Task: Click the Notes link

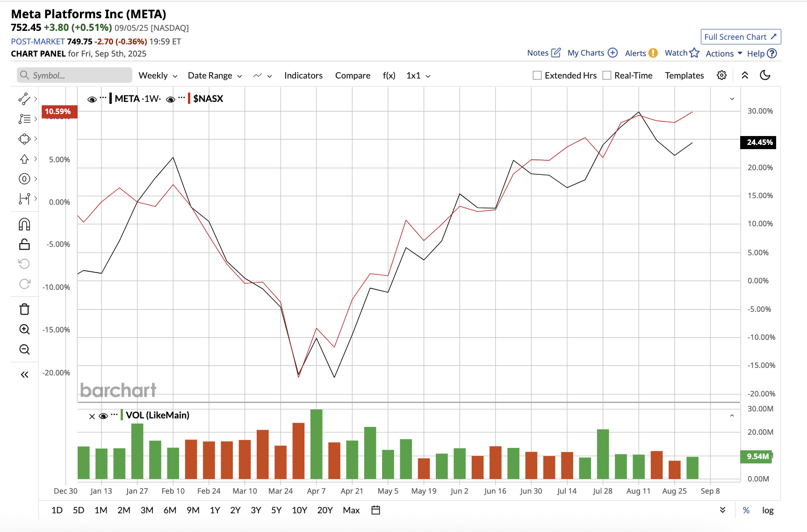Action: coord(538,53)
